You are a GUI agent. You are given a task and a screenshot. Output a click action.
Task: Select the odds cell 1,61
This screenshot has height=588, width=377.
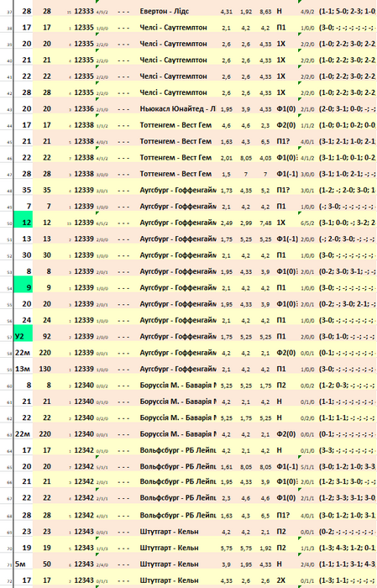[227, 467]
